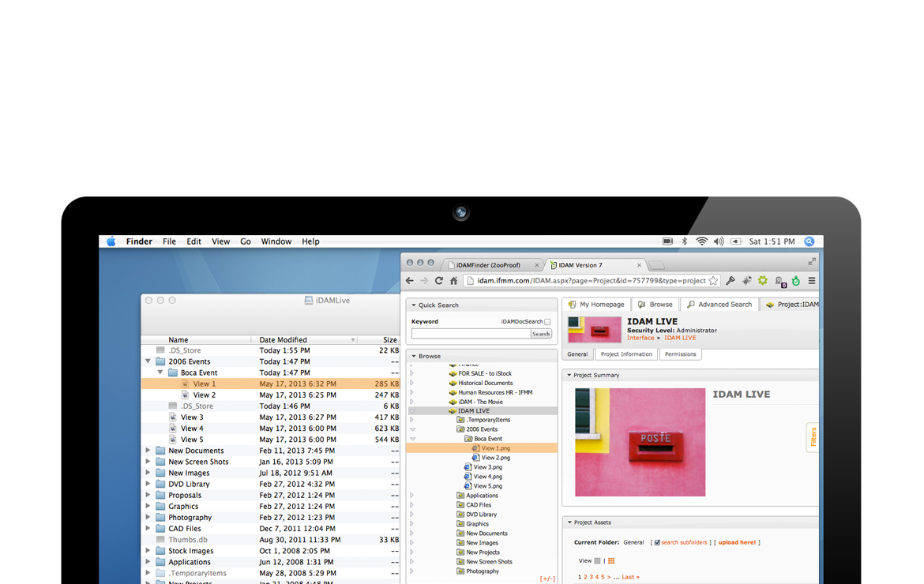
Task: Collapse the Project Summary section
Action: click(x=569, y=375)
